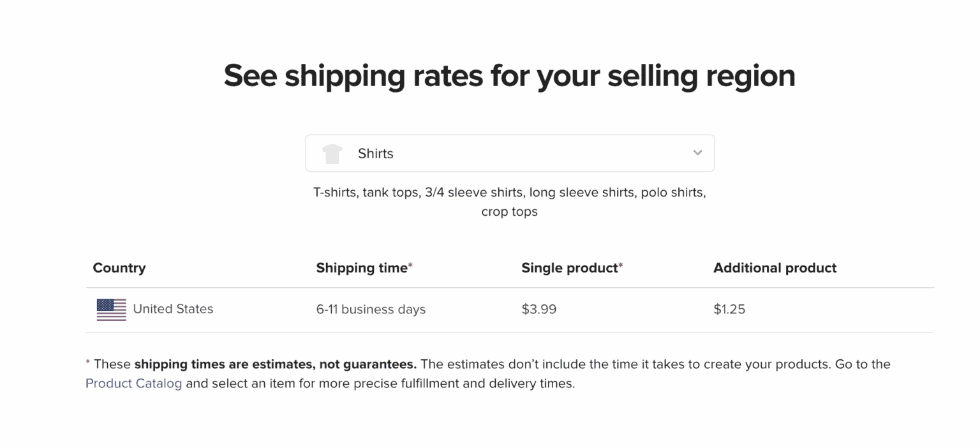Click the red asterisk after Shipping time
Image resolution: width=980 pixels, height=448 pixels.
pyautogui.click(x=411, y=266)
